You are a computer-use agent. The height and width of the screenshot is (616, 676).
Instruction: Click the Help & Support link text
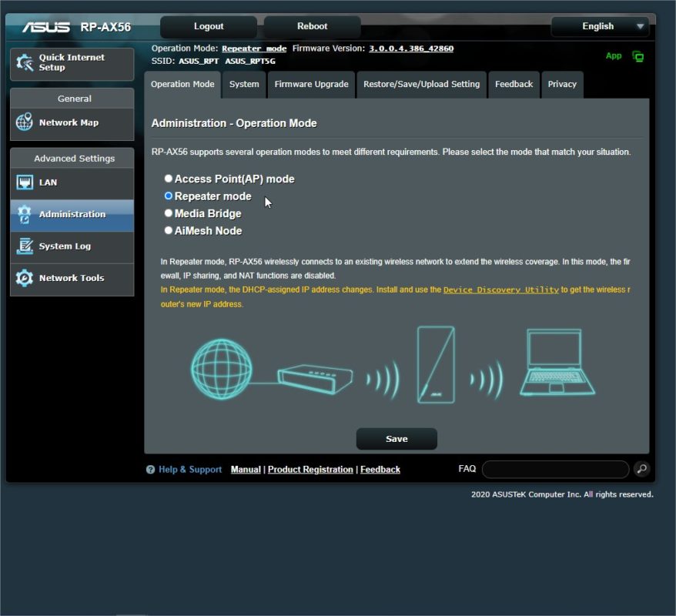coord(190,470)
